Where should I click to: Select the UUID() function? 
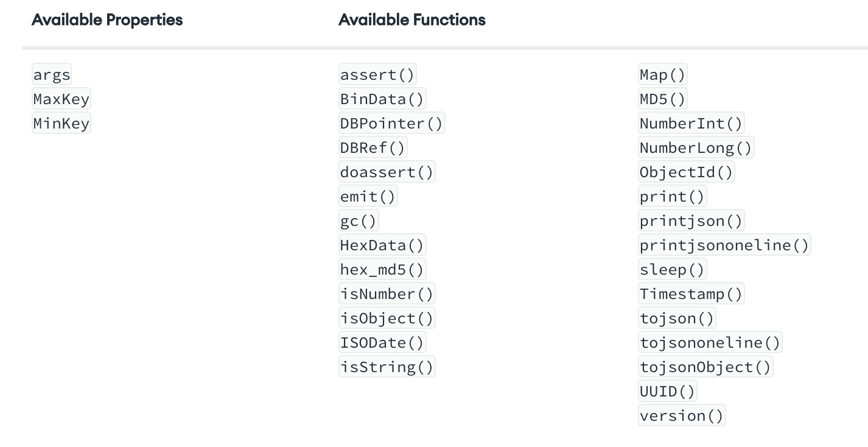pos(667,392)
